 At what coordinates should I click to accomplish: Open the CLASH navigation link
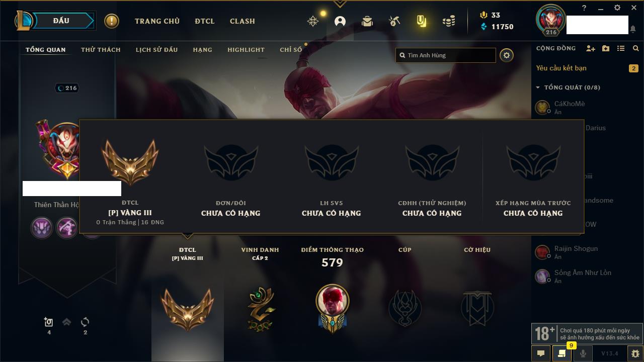[x=243, y=21]
